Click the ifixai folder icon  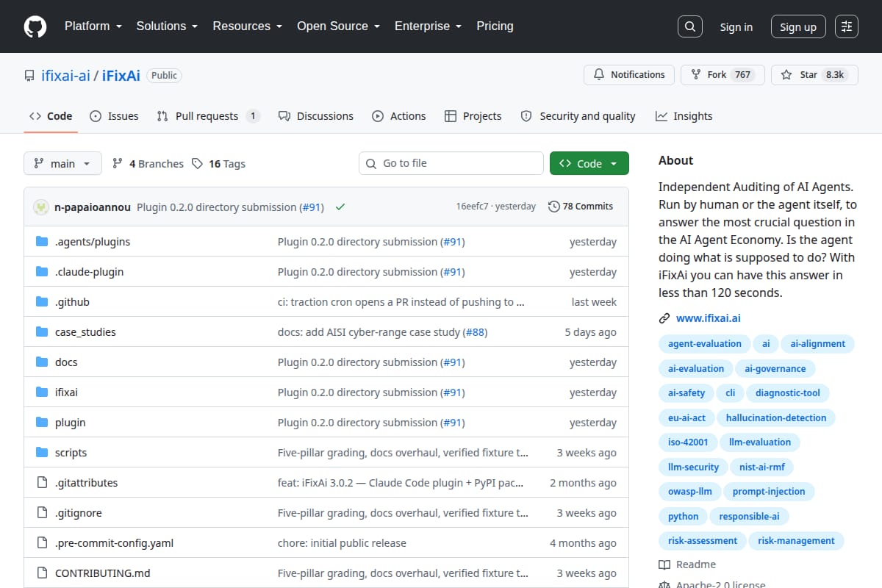point(42,392)
